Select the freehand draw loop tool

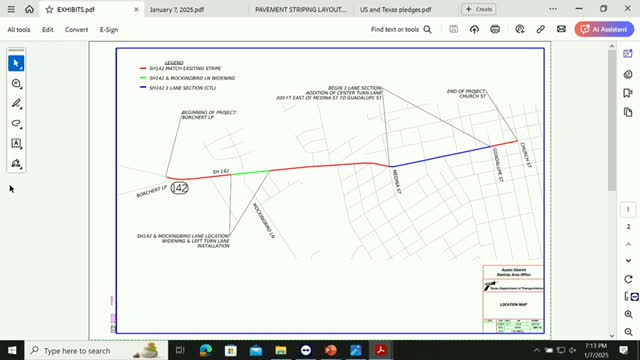click(16, 123)
